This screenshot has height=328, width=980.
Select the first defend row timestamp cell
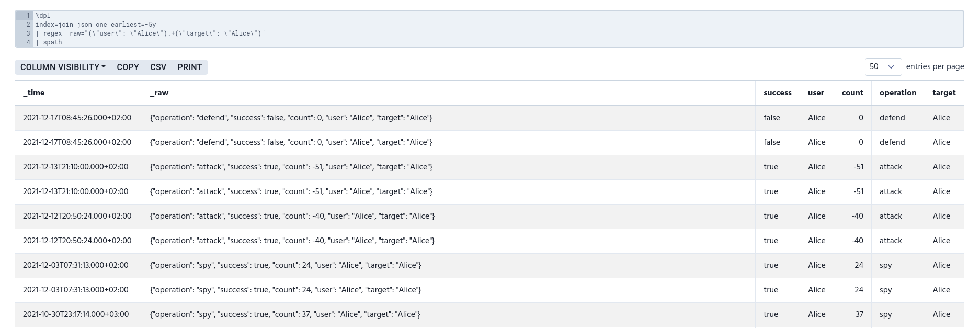(77, 118)
